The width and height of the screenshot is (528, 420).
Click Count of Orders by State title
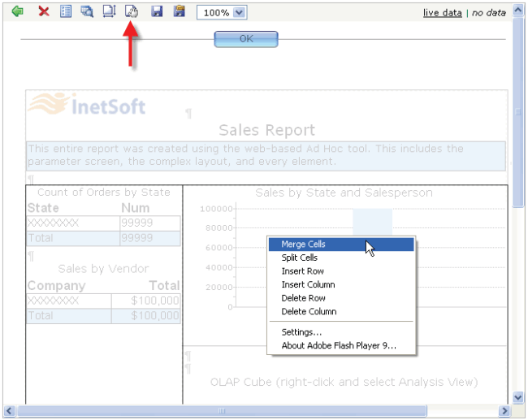104,193
